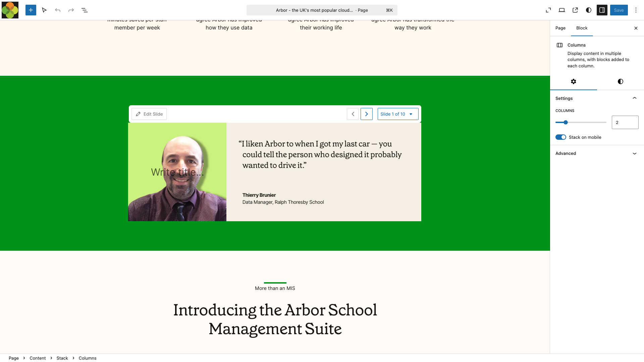Open the Options three-dot menu
Viewport: 644px width, 362px height.
tap(636, 10)
